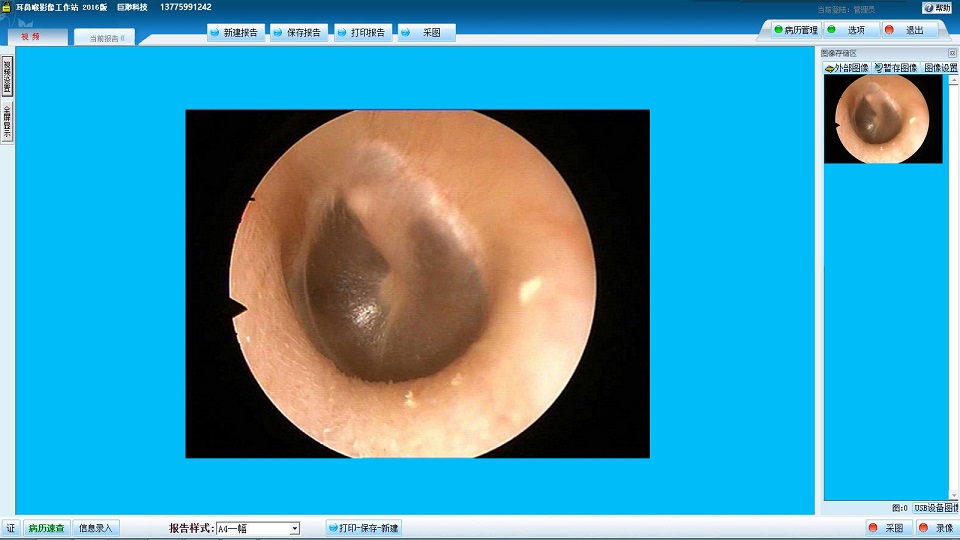Viewport: 960px width, 540px height.
Task: Open 病历管理 (records management)
Action: point(795,30)
